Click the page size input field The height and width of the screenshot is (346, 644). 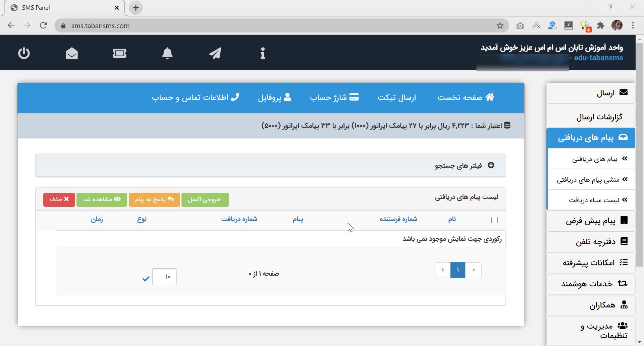[x=164, y=277]
